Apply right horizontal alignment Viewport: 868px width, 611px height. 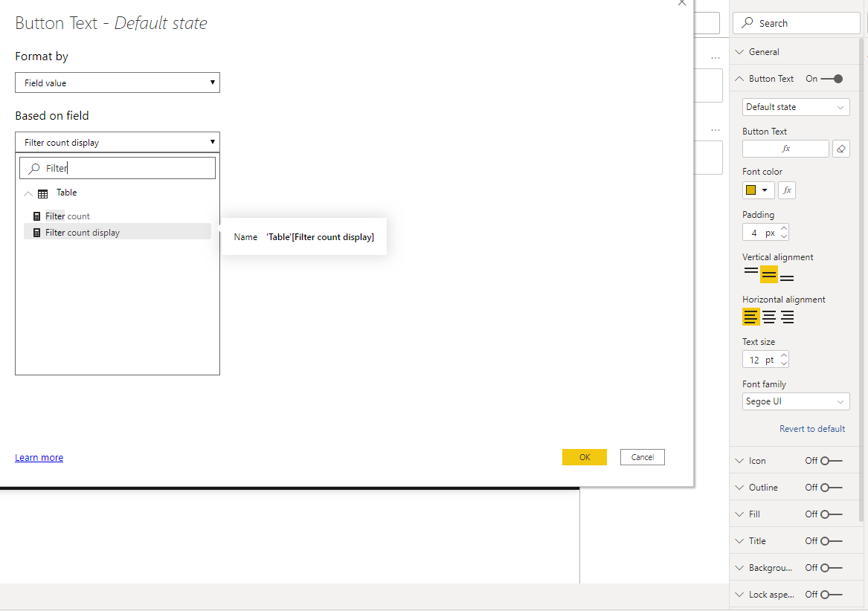click(787, 317)
